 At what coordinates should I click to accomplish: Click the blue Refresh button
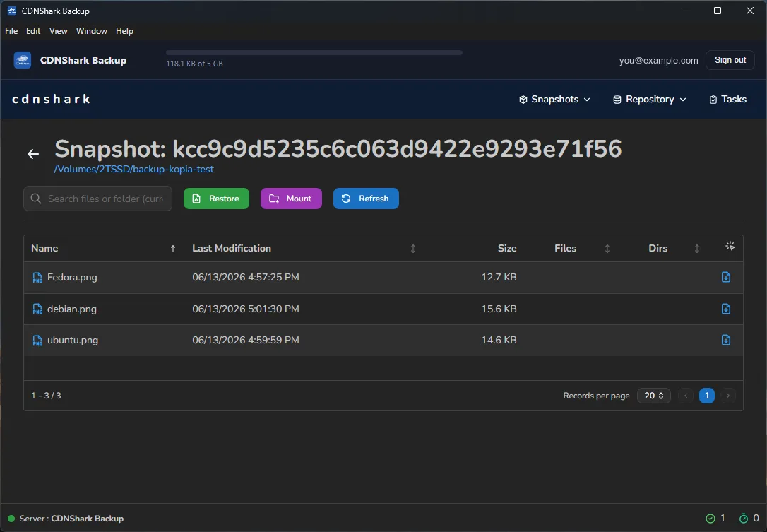(366, 199)
